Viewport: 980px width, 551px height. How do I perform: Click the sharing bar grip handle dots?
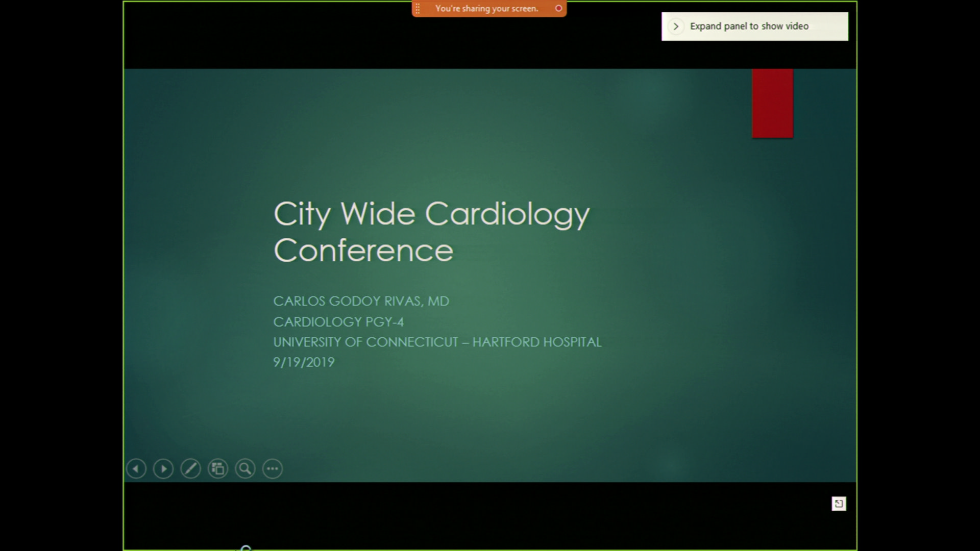[x=418, y=8]
